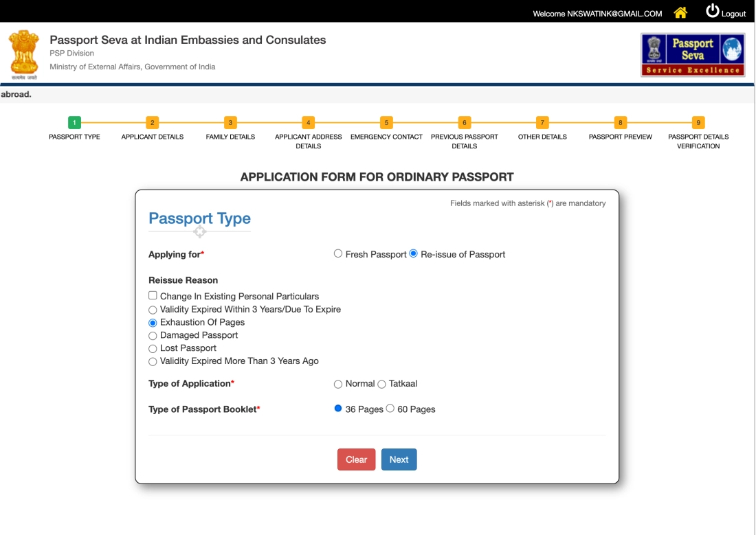The width and height of the screenshot is (756, 535).
Task: Click Welcome NKSWATINK@GMAIL.COM text
Action: 597,14
